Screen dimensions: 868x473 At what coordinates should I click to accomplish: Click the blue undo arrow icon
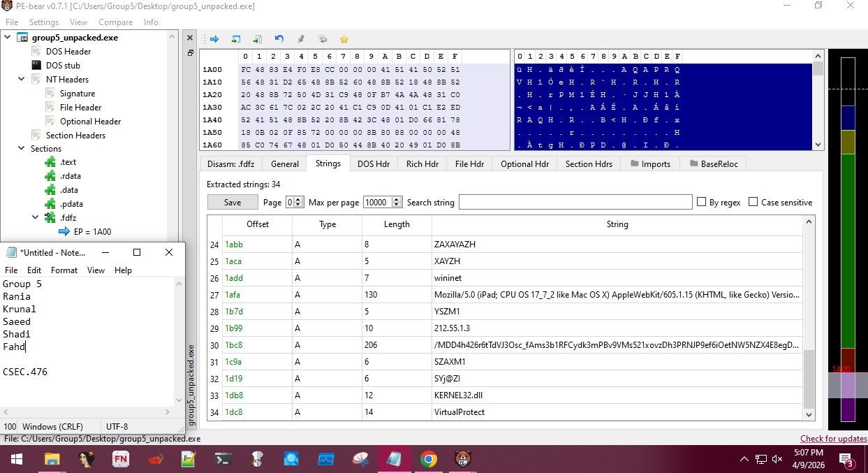pos(279,39)
